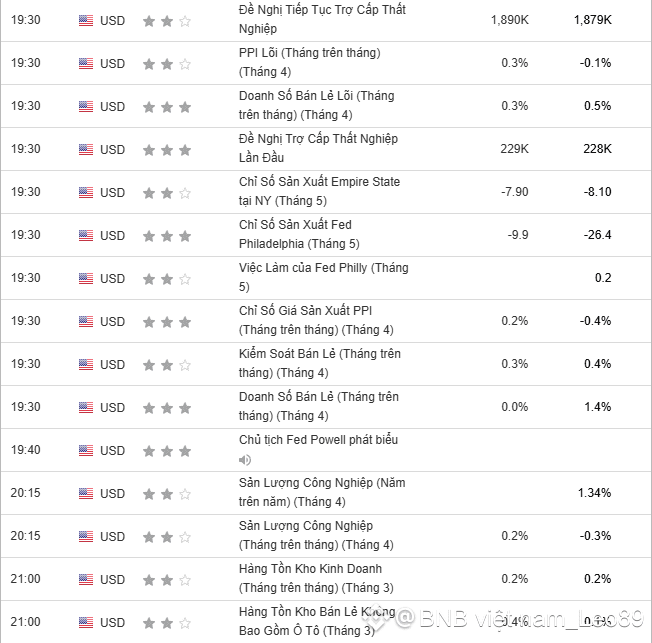Open Sản Lượng Công Nghiệp (Tháng trên tháng) event
652x643 pixels.
[x=316, y=535]
